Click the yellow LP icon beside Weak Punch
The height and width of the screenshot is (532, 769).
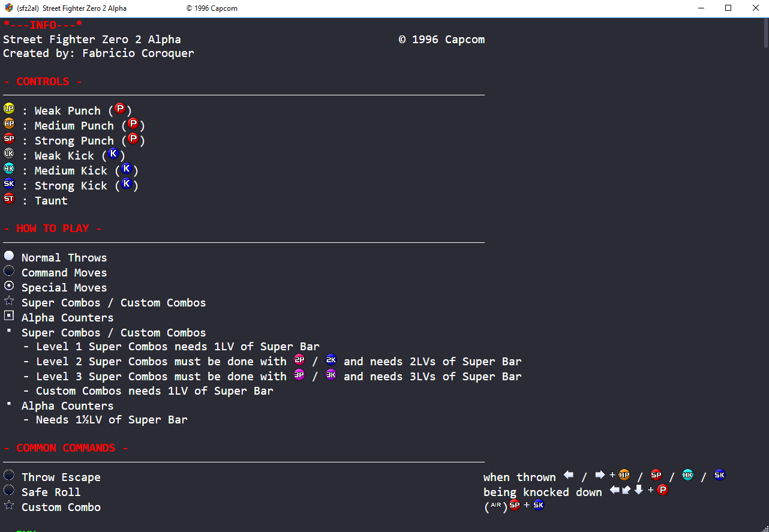[9, 109]
